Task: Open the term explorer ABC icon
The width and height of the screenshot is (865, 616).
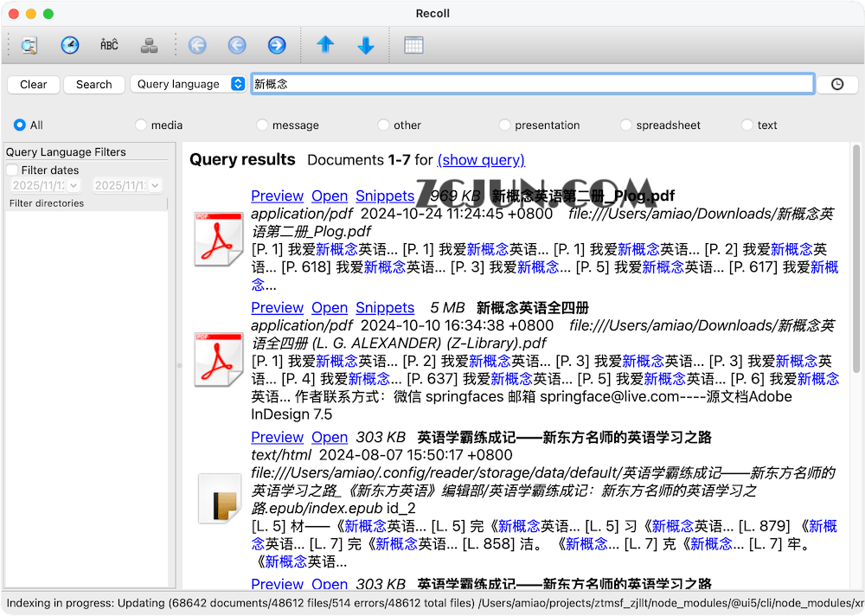Action: (109, 44)
